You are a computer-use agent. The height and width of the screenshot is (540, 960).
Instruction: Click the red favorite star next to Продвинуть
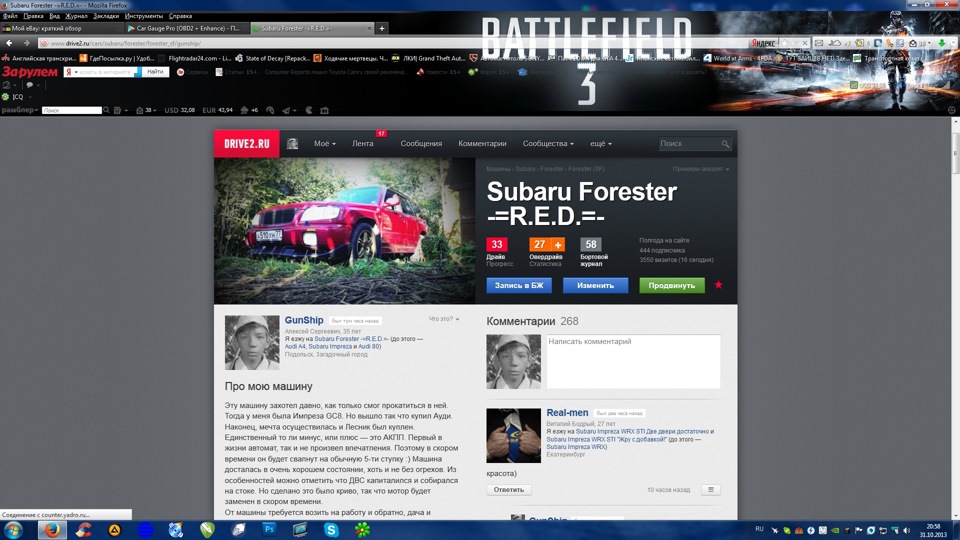coord(719,285)
